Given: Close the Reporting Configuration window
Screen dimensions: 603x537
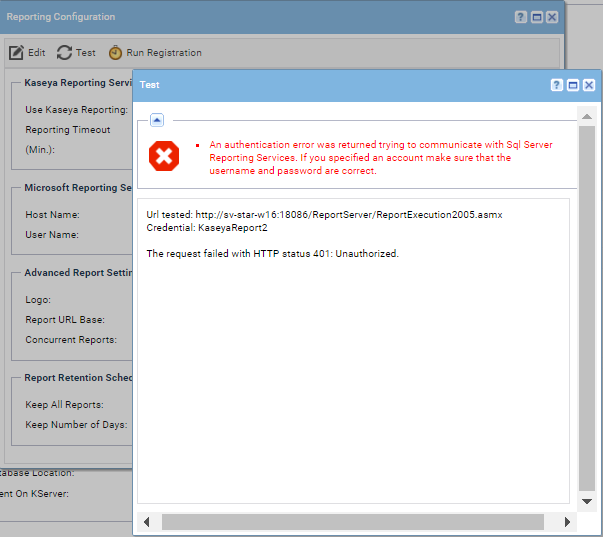Looking at the screenshot, I should coord(552,17).
